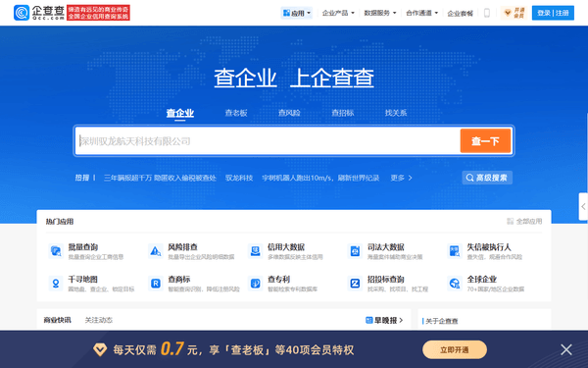588x368 pixels.
Task: Click the 全球企业 title text
Action: 482,280
